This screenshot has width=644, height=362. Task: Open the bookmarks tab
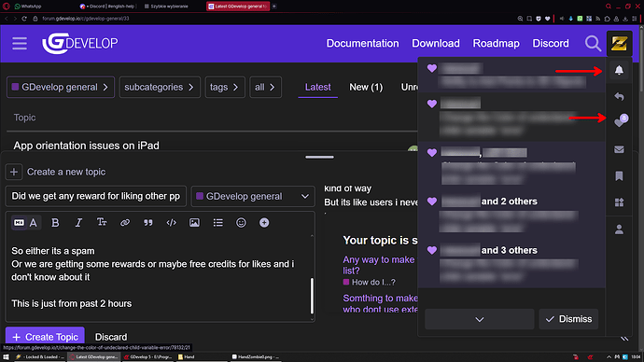(619, 176)
